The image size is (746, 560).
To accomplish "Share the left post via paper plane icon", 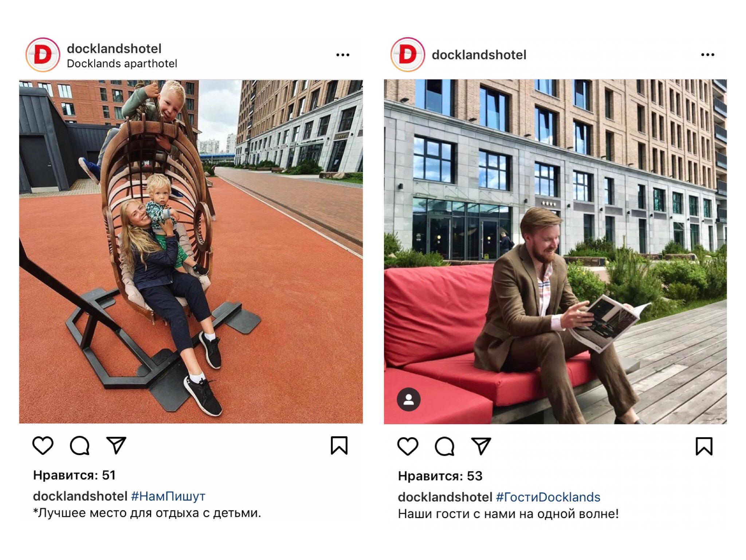I will [x=116, y=445].
